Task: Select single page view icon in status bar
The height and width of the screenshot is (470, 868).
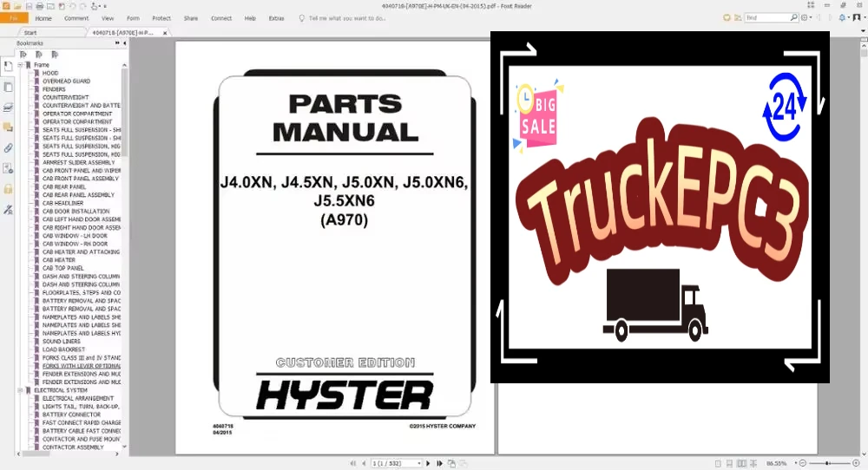Action: click(718, 463)
